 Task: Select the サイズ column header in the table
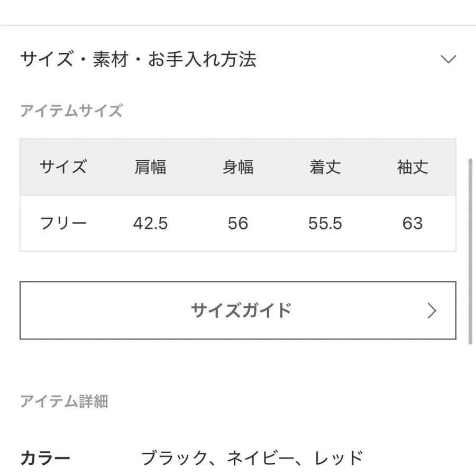[63, 167]
